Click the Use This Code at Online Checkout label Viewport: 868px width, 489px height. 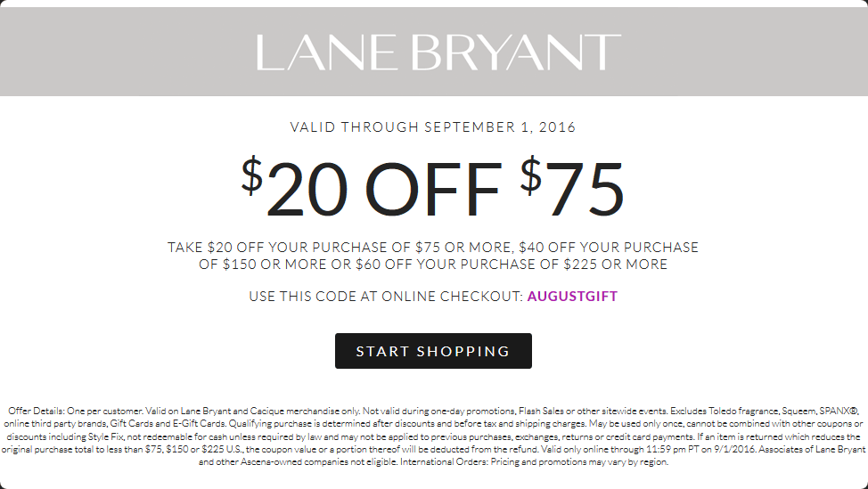point(386,297)
